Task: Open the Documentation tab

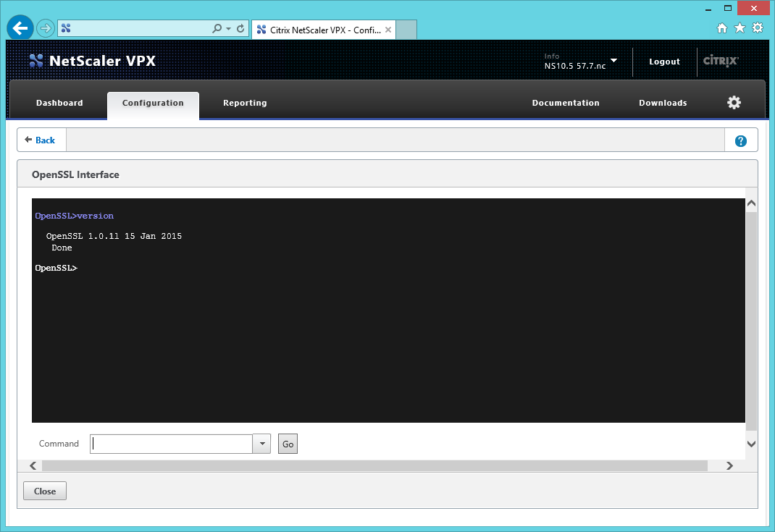Action: [x=566, y=103]
